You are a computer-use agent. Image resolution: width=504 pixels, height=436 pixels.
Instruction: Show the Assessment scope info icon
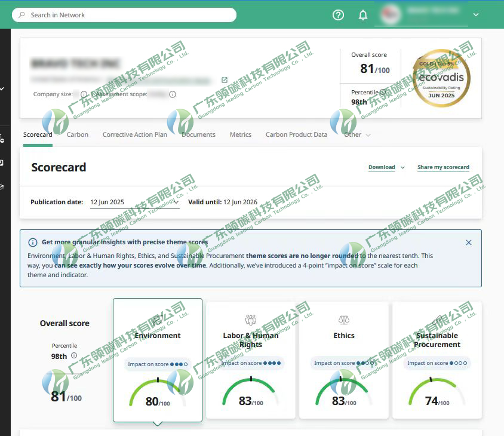click(x=173, y=94)
